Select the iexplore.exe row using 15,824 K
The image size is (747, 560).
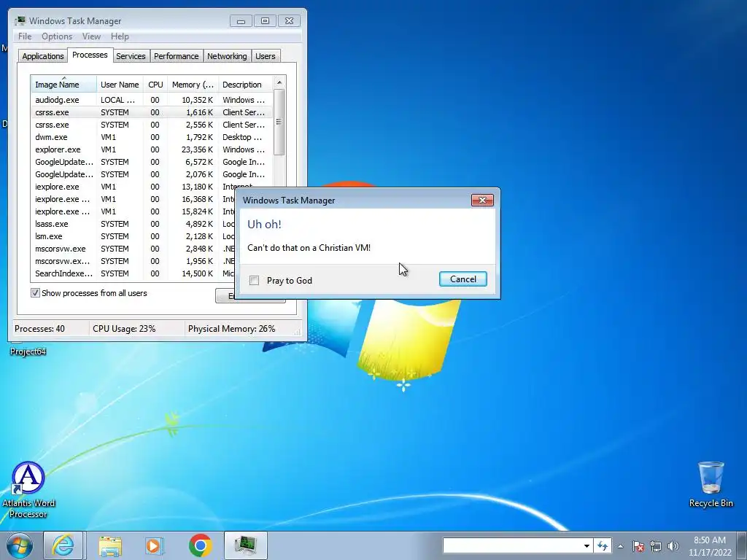(133, 211)
